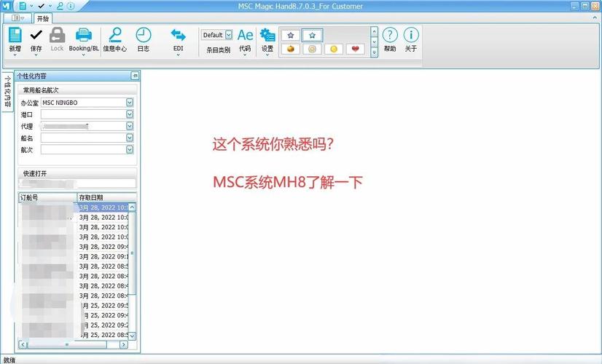Open the 船名 vessel name dropdown arrow

(x=130, y=138)
